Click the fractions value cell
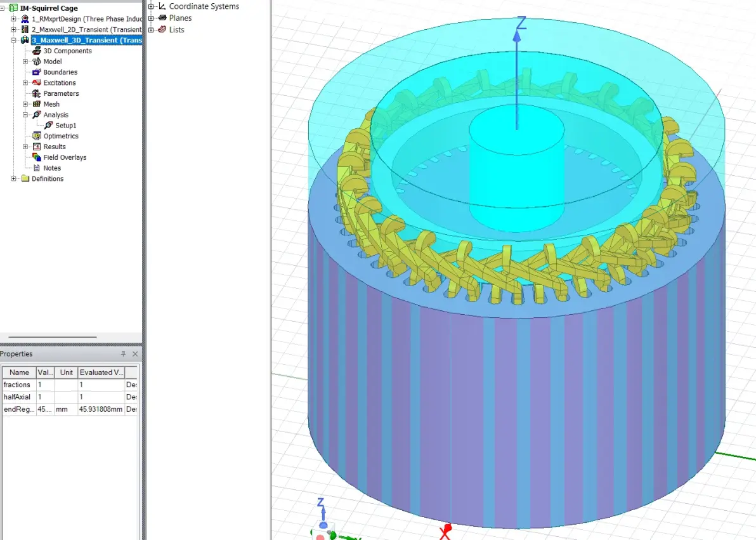 coord(45,385)
